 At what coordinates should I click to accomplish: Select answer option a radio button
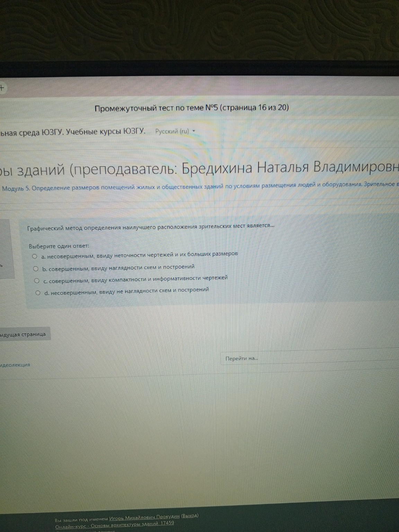pyautogui.click(x=35, y=256)
